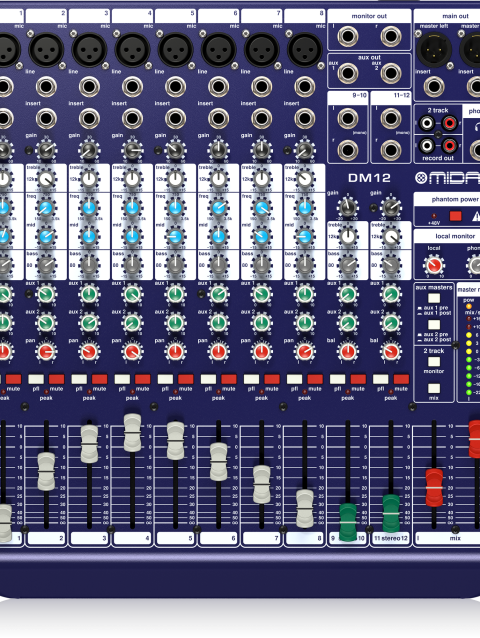Click record out white RCA jack

pos(426,145)
